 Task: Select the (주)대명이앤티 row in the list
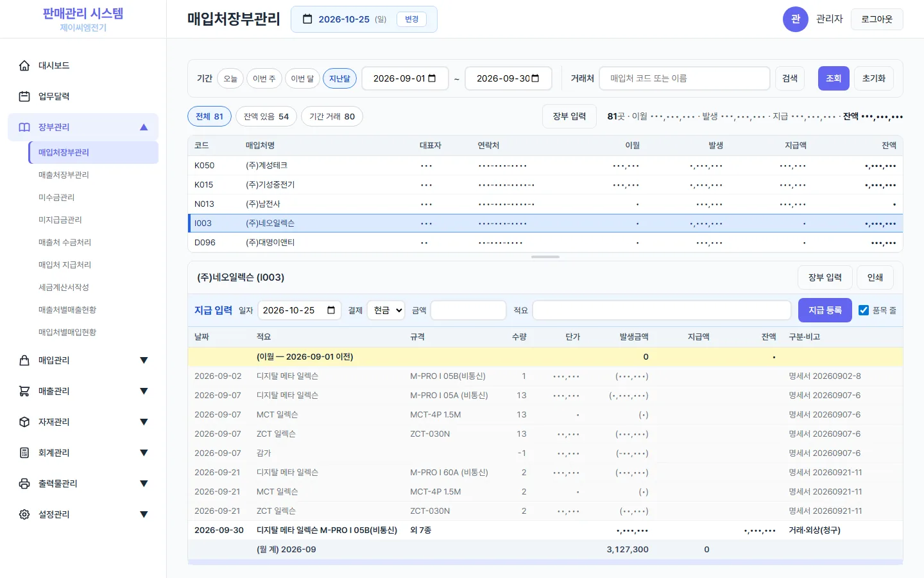[545, 243]
